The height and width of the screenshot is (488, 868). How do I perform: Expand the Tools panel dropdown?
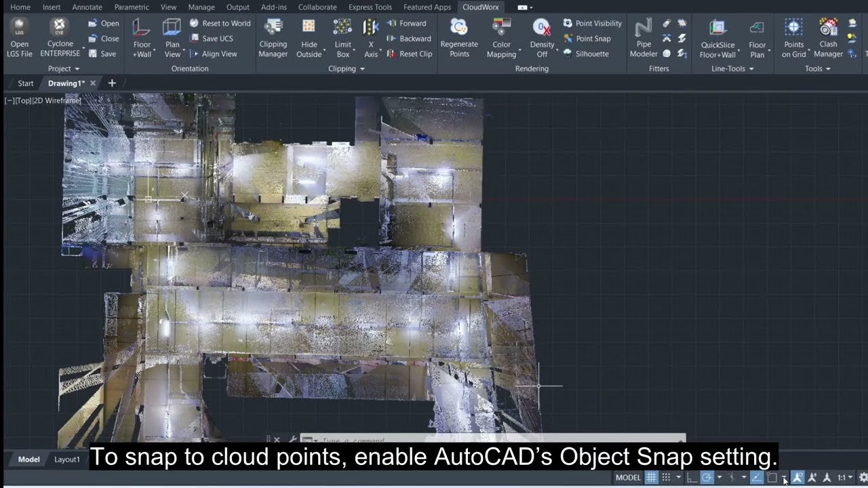pyautogui.click(x=828, y=69)
